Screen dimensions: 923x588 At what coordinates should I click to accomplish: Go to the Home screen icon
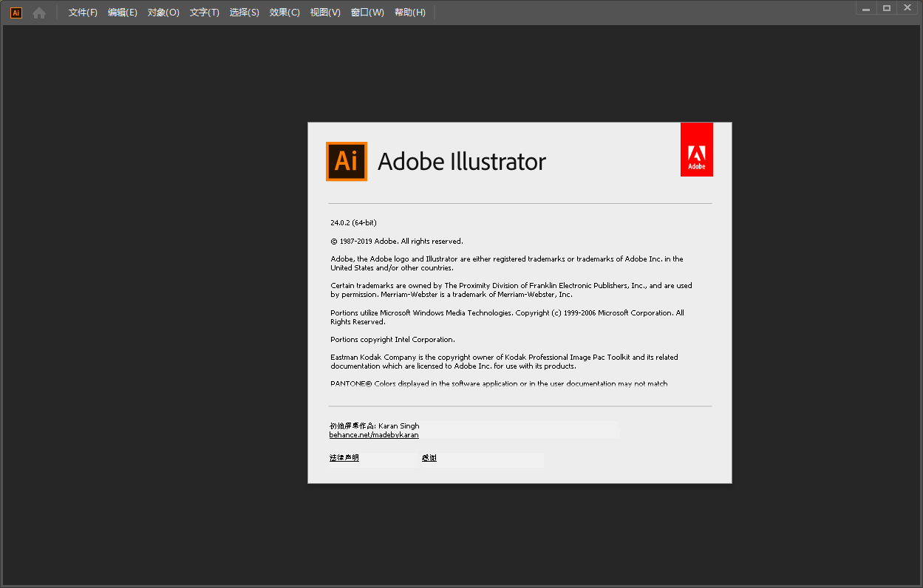(x=39, y=13)
